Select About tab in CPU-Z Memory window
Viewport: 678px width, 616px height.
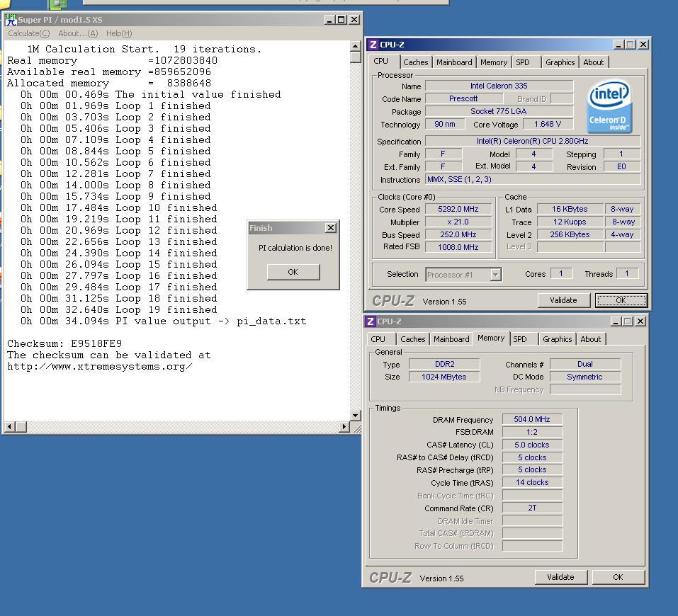pyautogui.click(x=591, y=339)
